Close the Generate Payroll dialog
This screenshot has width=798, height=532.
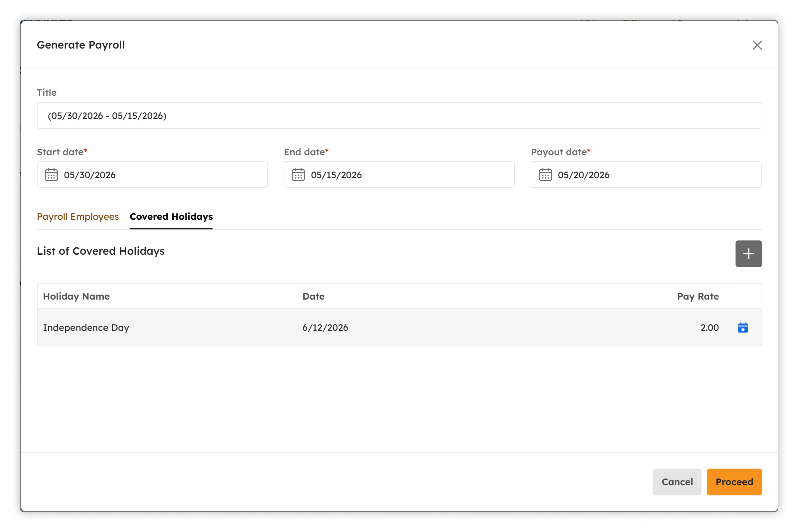coord(757,45)
